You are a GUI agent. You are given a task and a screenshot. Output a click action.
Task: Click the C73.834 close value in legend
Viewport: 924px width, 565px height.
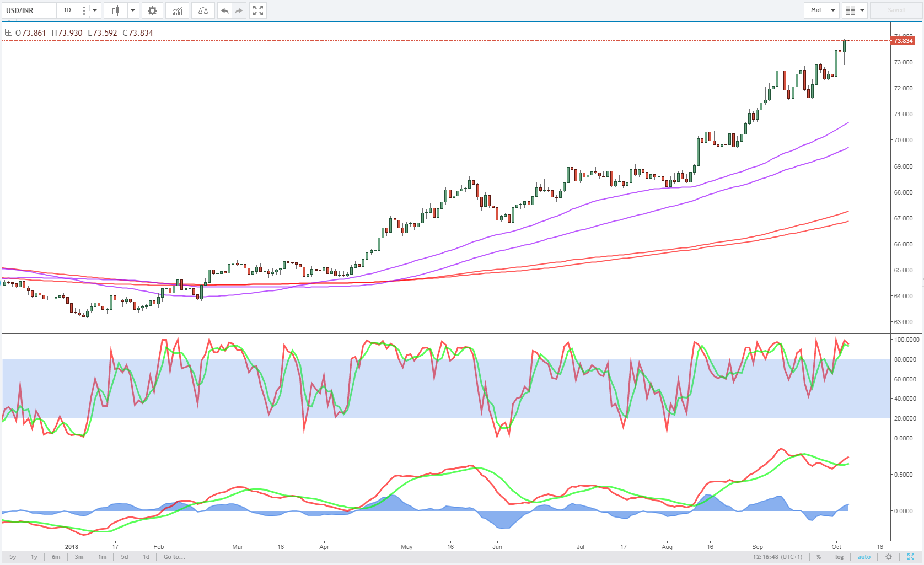click(x=138, y=33)
